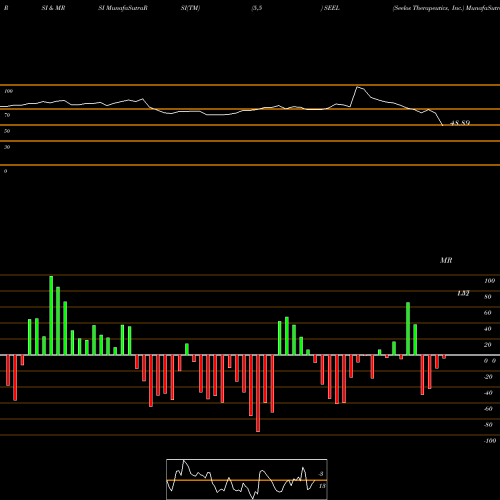Click the '-40' label on MR axis

tap(488, 393)
